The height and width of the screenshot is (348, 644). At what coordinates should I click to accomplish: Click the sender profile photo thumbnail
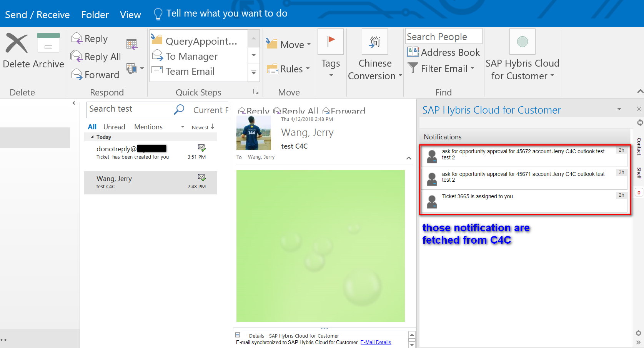click(x=253, y=133)
